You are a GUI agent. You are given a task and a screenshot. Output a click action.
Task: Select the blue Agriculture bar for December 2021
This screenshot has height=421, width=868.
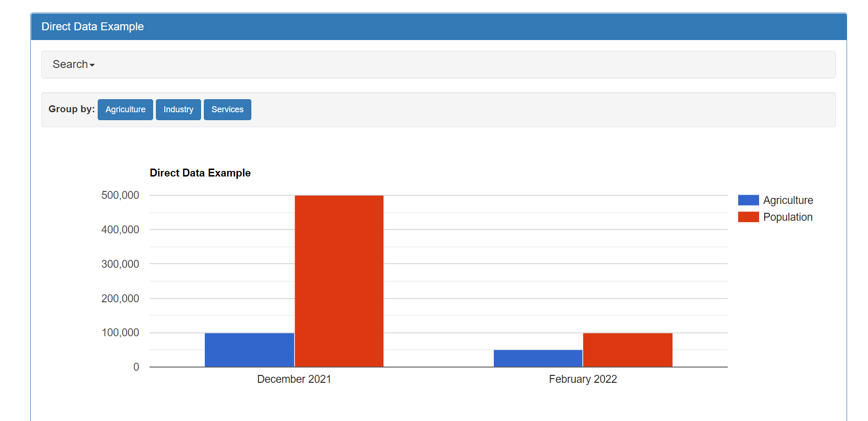(x=249, y=349)
